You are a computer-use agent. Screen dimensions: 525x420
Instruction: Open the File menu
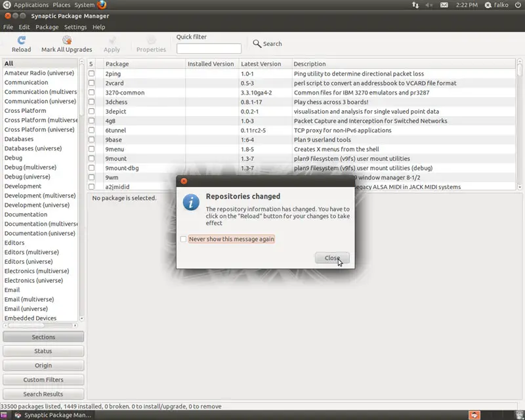tap(8, 27)
